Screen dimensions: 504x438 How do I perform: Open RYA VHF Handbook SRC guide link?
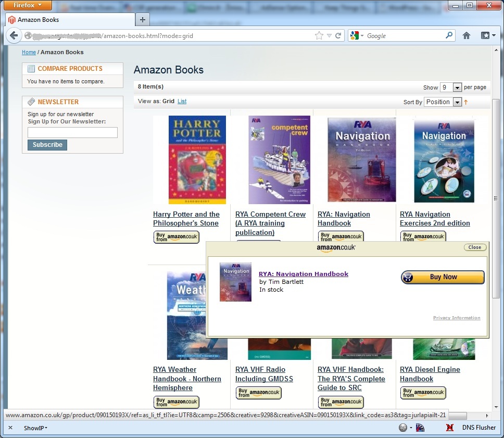click(351, 379)
